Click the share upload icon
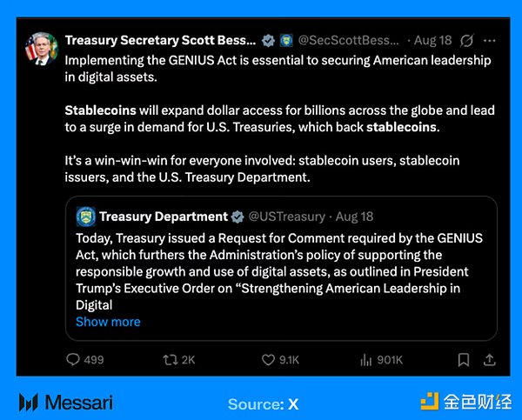This screenshot has height=420, width=522. point(489,359)
